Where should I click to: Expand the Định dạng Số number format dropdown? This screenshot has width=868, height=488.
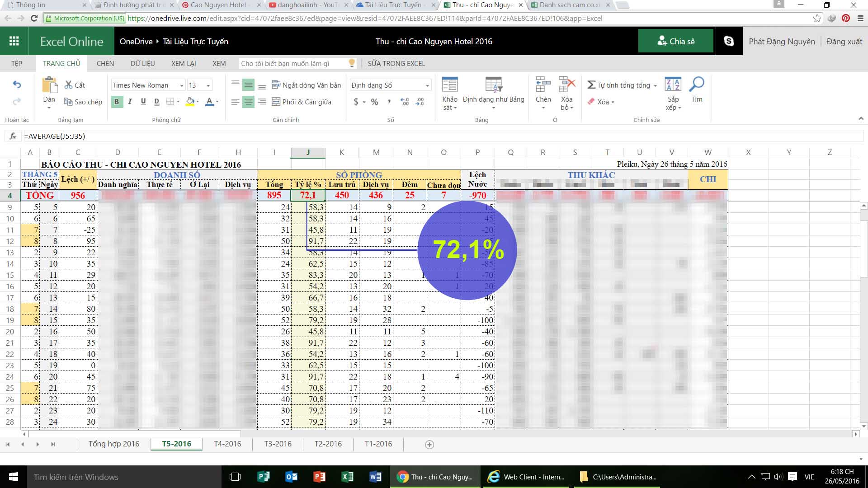click(x=427, y=85)
